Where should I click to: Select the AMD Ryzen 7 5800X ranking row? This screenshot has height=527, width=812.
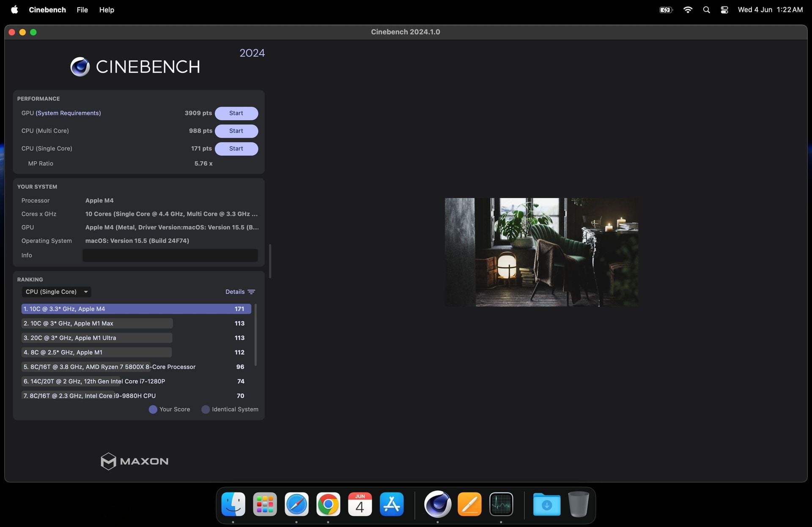tap(136, 367)
